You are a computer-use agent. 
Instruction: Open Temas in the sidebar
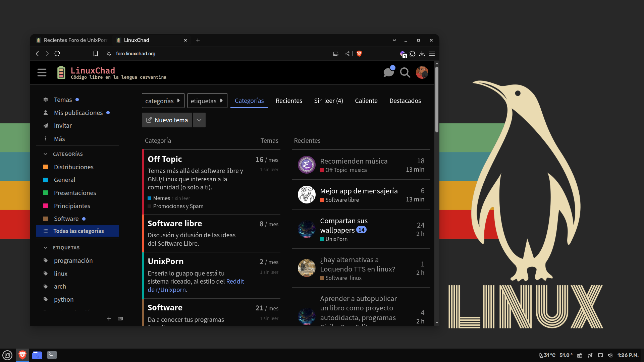pyautogui.click(x=63, y=100)
